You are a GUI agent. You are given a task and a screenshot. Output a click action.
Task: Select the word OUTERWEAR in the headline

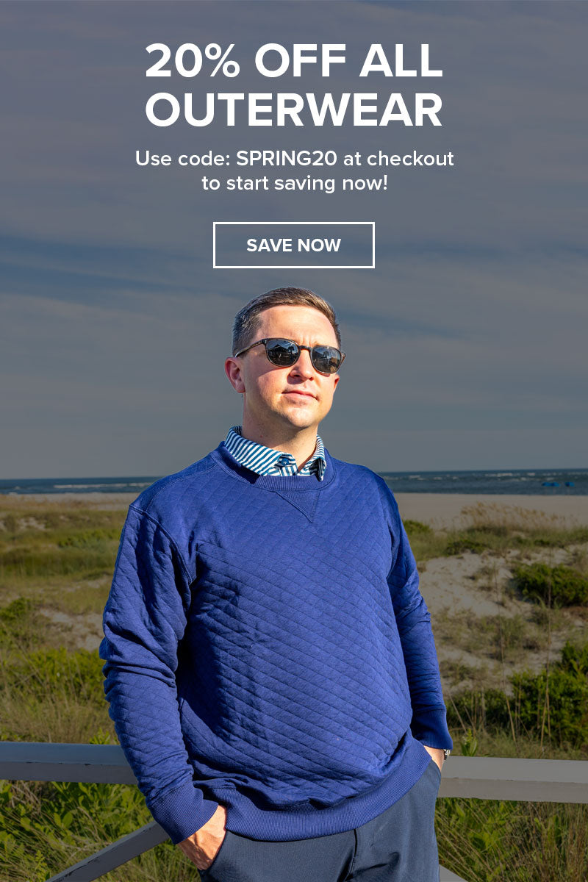pos(294,110)
